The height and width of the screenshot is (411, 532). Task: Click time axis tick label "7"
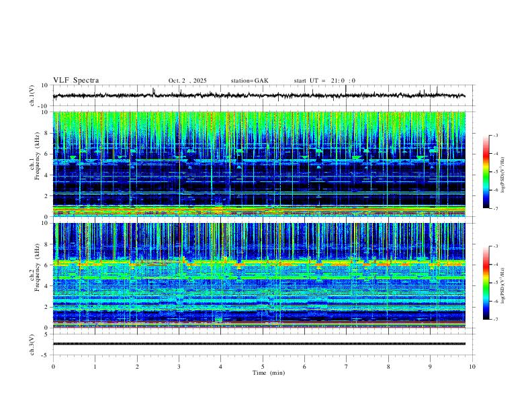click(x=347, y=367)
